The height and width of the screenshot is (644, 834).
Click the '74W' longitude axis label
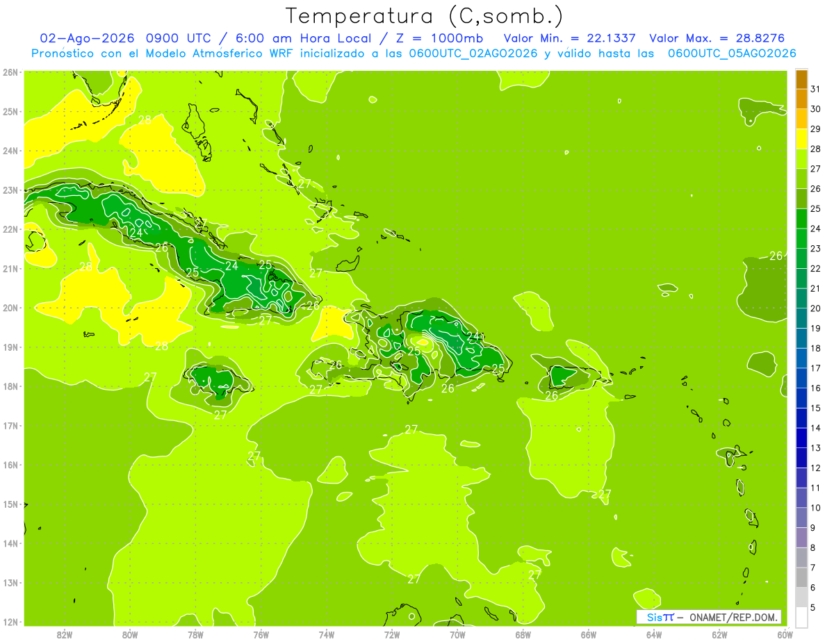pos(327,634)
